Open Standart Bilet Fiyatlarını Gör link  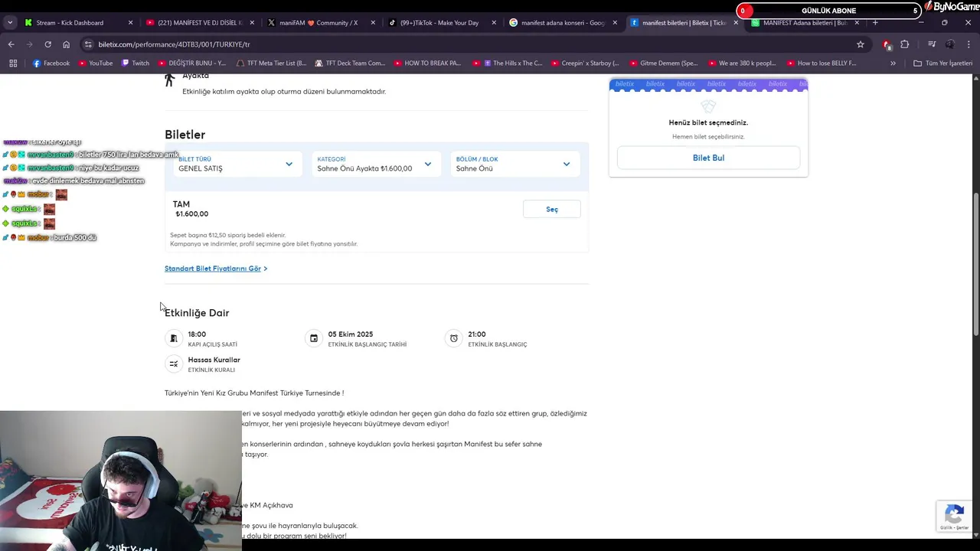216,269
